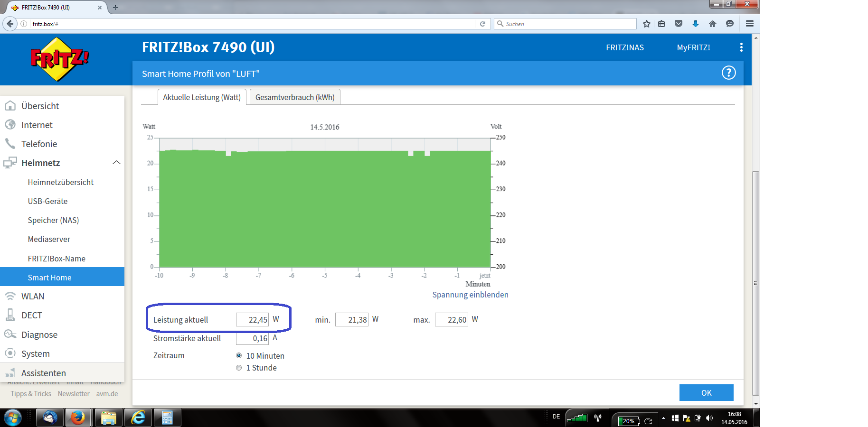This screenshot has height=427, width=868.
Task: Open Firefox downloads arrow icon
Action: tap(696, 24)
